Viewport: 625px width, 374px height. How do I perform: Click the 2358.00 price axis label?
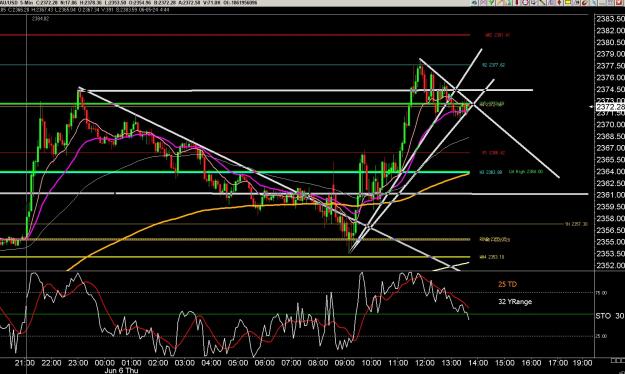[610, 218]
